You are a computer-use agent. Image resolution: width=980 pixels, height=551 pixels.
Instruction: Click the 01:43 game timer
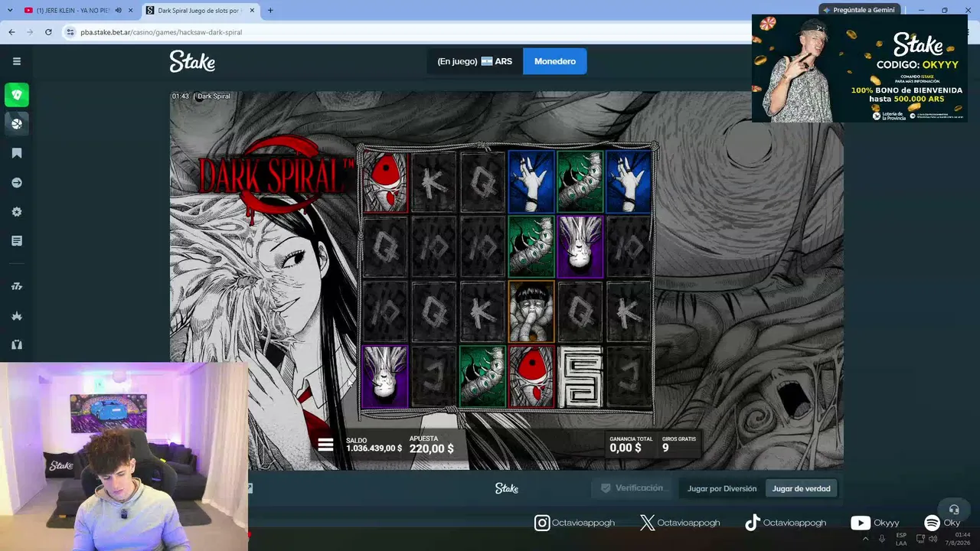click(180, 96)
